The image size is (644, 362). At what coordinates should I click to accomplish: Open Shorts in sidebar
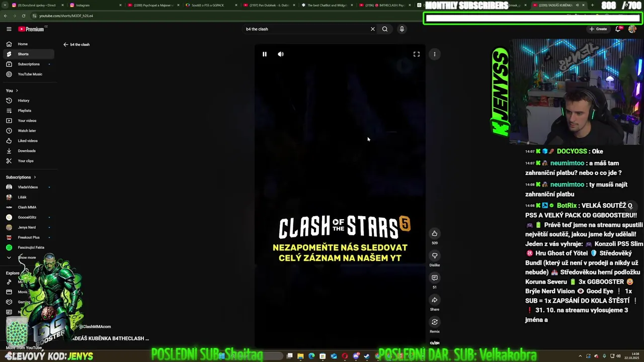click(28, 54)
